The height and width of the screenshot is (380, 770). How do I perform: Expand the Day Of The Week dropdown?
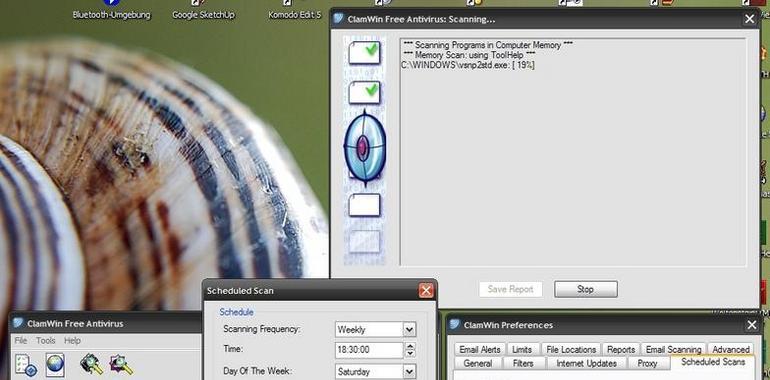[409, 372]
